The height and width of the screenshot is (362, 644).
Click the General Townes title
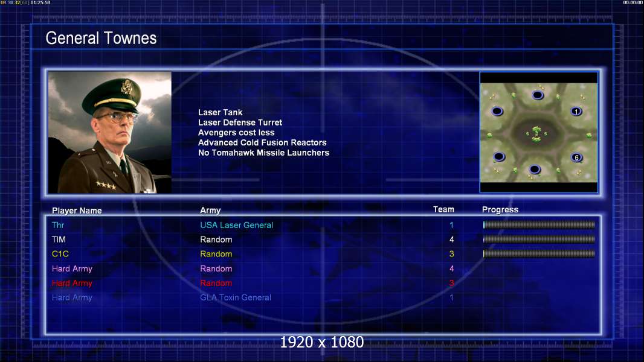(101, 38)
